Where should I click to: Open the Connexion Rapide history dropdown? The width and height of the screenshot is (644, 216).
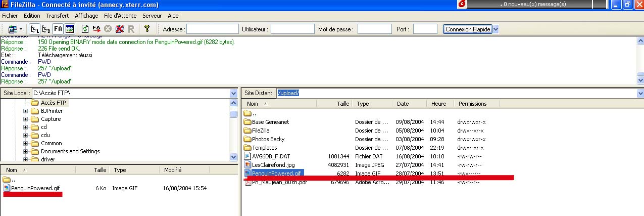(496, 29)
